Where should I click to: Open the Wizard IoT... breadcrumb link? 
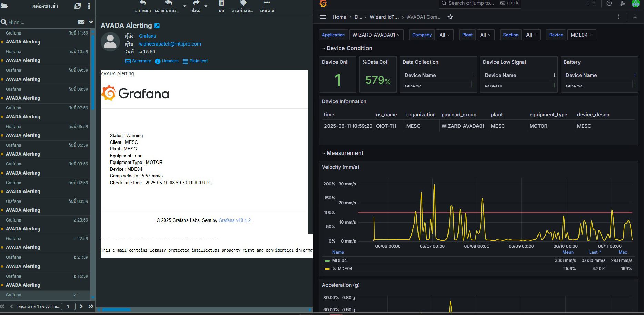(x=384, y=17)
